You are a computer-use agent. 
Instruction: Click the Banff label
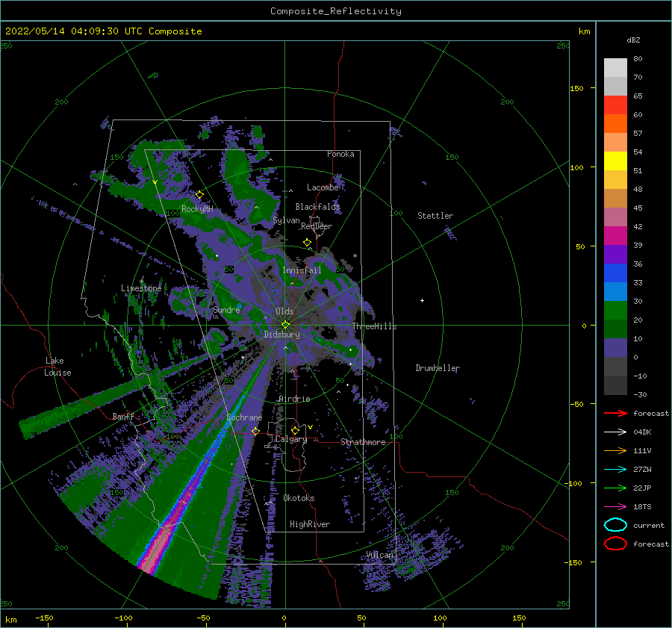123,417
